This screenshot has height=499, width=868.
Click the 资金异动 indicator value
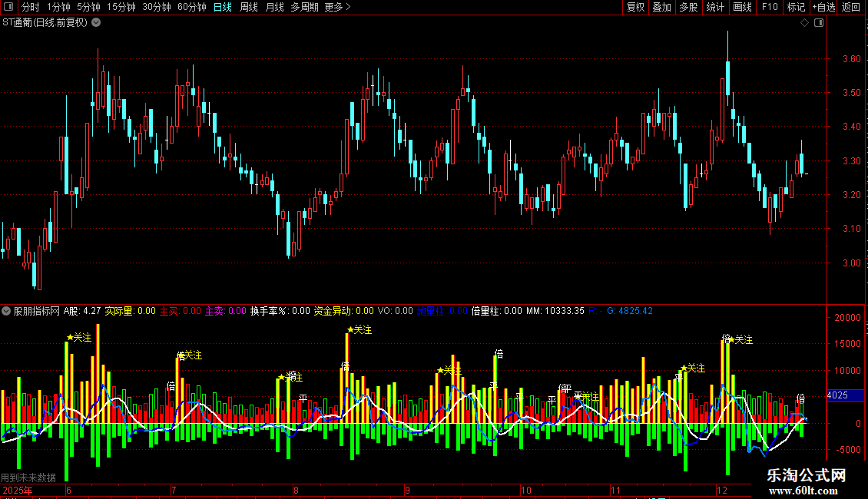pyautogui.click(x=344, y=311)
